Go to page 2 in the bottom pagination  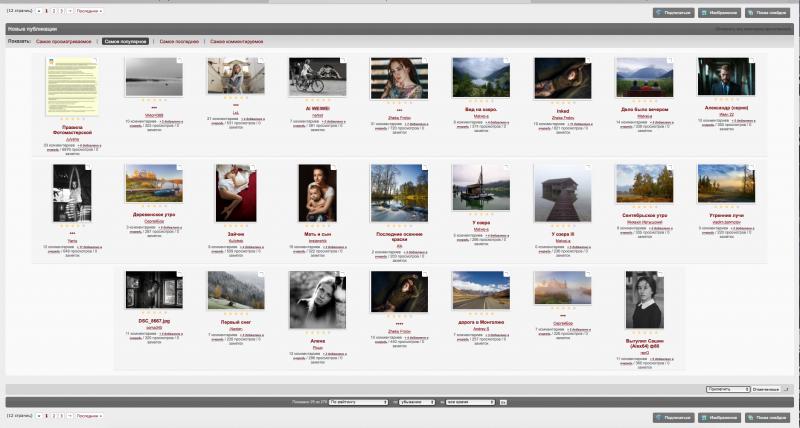(54, 416)
